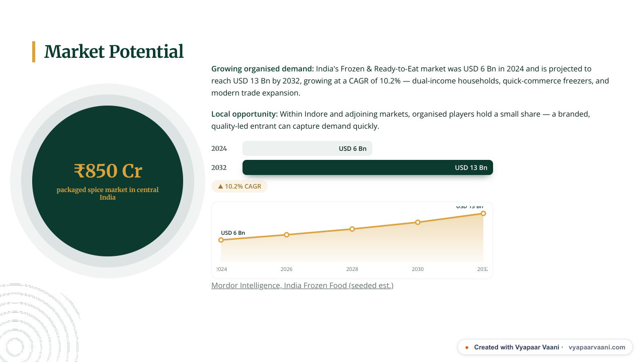Click the ₹850 Cr figure
The width and height of the screenshot is (644, 362).
[108, 171]
